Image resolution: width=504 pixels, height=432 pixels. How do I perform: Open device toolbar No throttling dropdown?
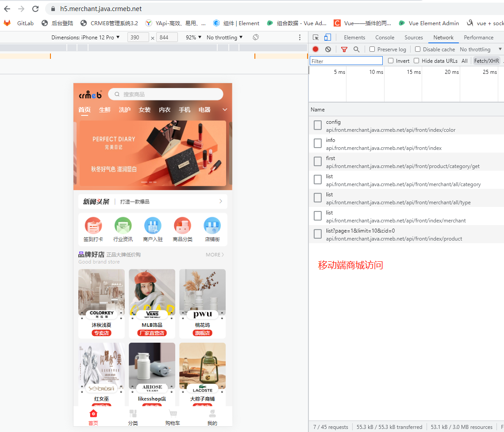point(225,37)
